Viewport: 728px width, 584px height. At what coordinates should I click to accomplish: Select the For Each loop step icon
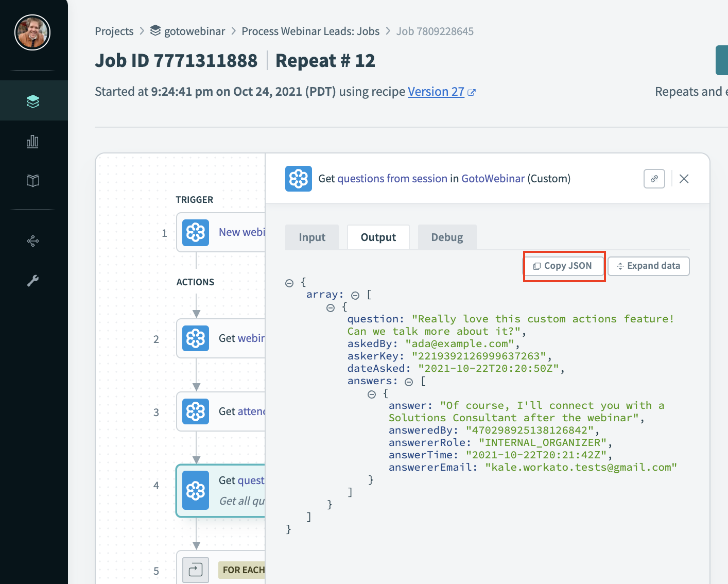coord(196,570)
